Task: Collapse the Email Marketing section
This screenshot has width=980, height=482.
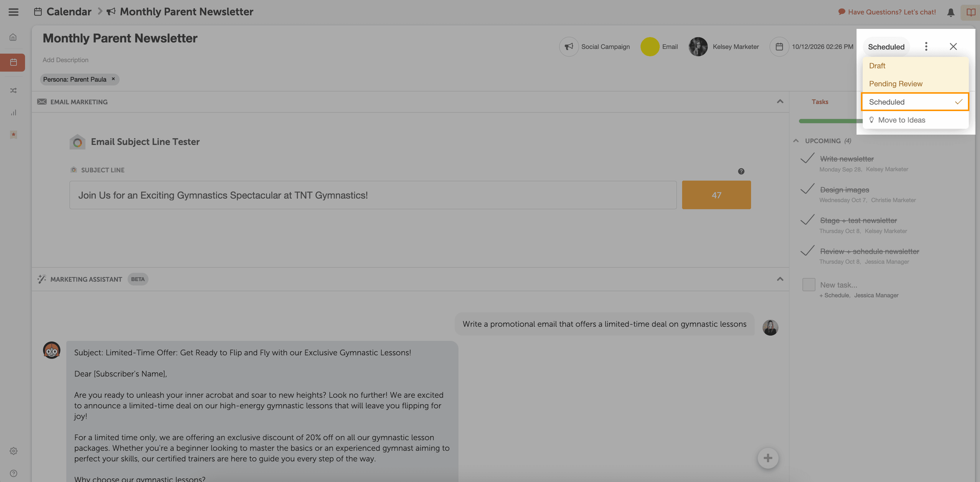Action: (780, 101)
